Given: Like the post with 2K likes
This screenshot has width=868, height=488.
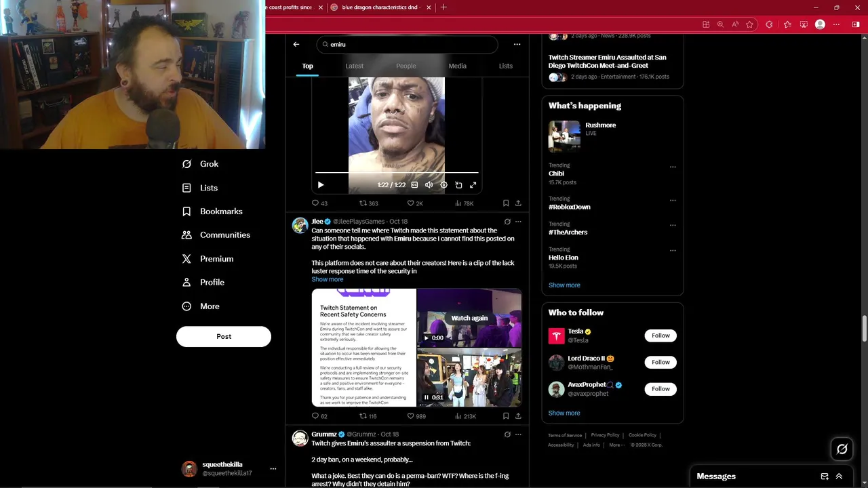Looking at the screenshot, I should click(415, 203).
